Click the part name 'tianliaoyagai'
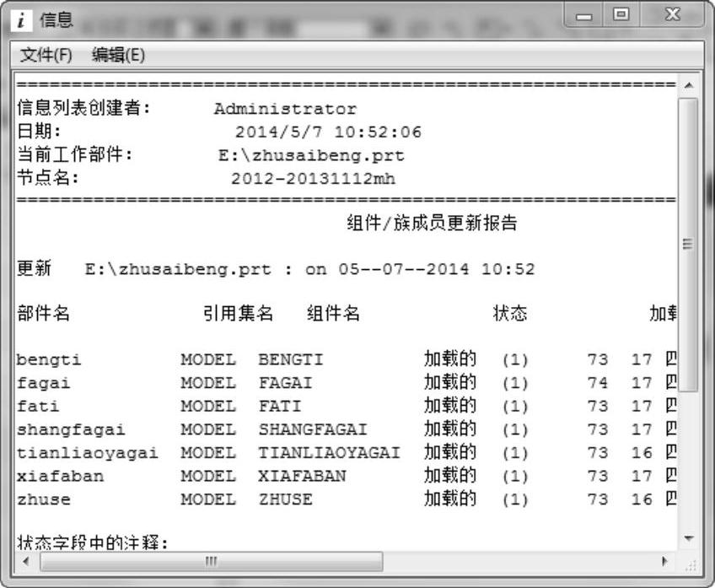 (x=88, y=453)
